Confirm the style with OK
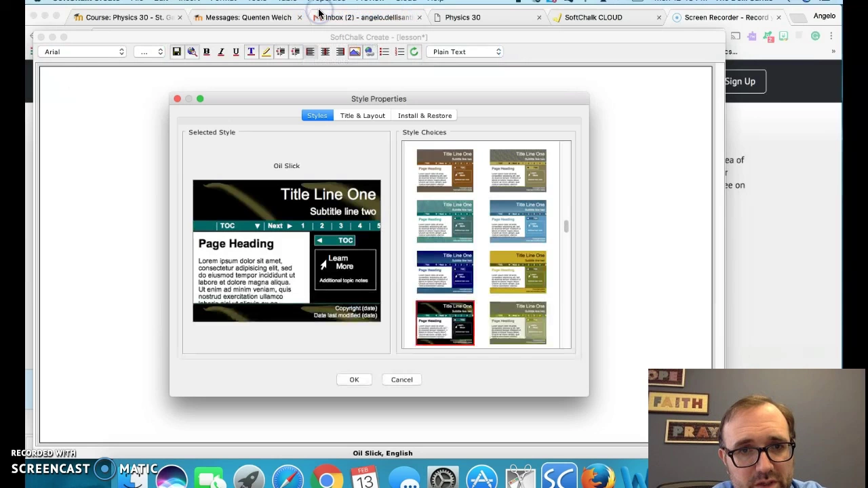The height and width of the screenshot is (488, 868). pos(354,380)
